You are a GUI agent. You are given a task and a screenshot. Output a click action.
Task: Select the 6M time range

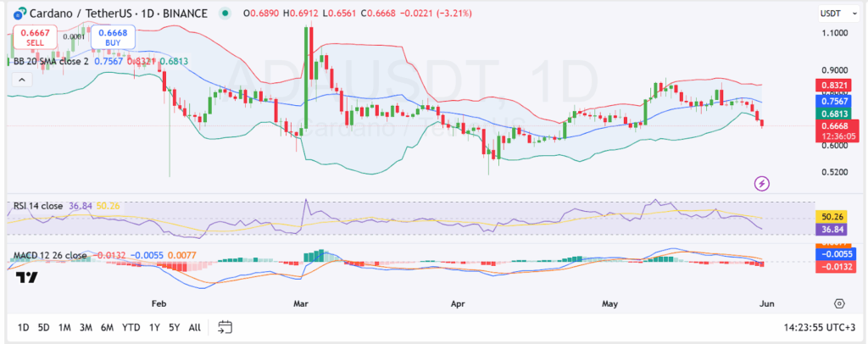coord(107,327)
